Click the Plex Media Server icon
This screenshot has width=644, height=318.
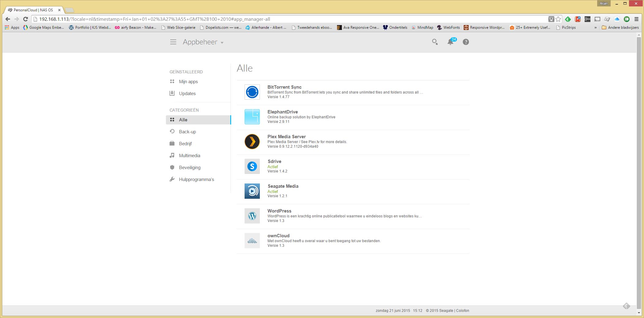pyautogui.click(x=252, y=142)
